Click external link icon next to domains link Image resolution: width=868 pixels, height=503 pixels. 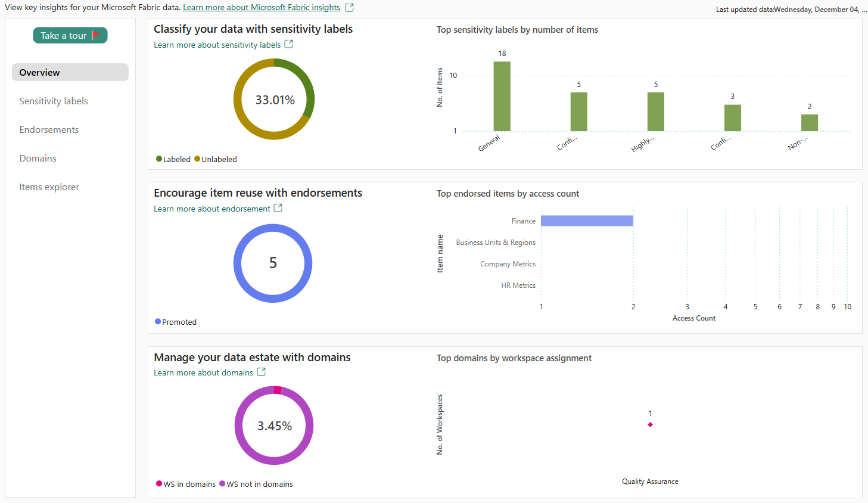[261, 372]
